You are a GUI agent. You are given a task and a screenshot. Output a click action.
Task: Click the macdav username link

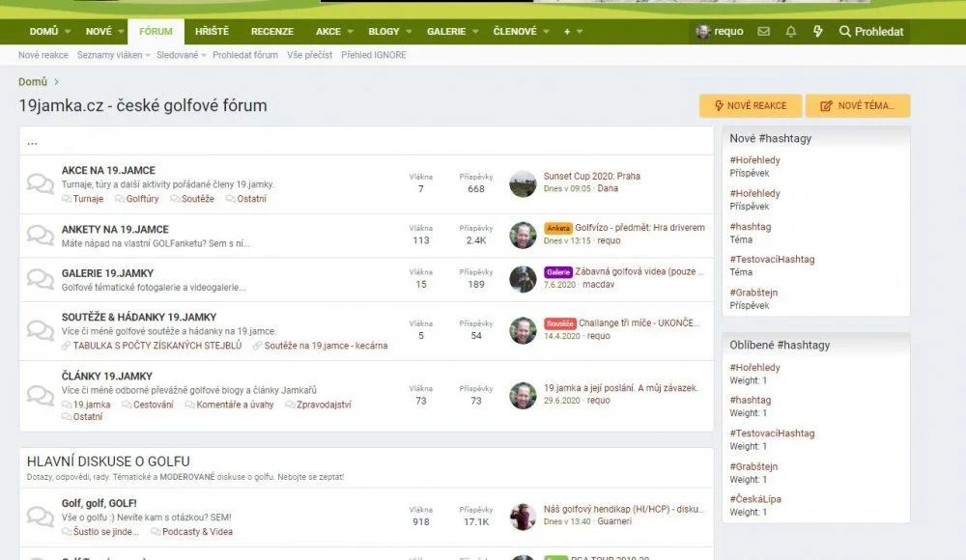point(598,285)
